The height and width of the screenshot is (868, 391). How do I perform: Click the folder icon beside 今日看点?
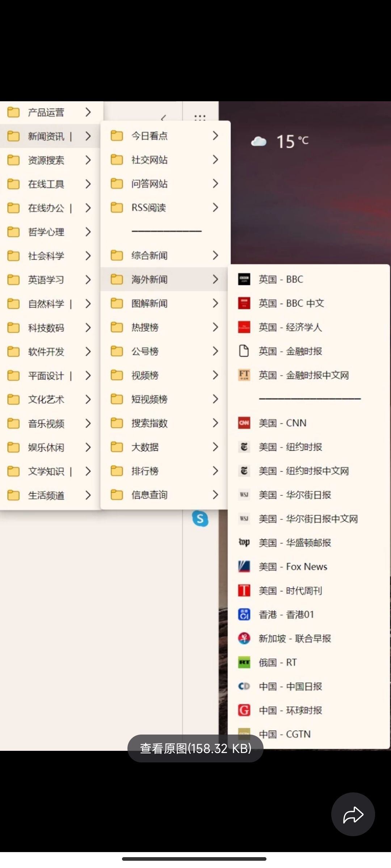click(x=117, y=136)
